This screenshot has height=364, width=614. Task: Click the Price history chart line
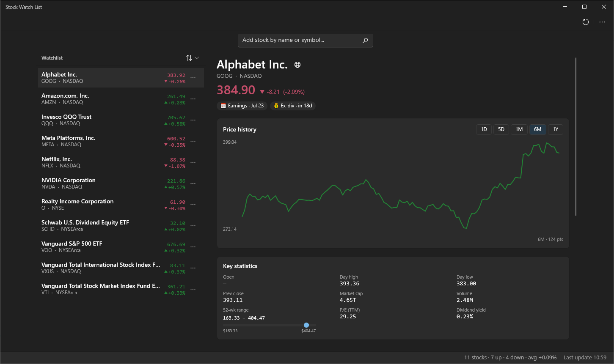coord(401,186)
